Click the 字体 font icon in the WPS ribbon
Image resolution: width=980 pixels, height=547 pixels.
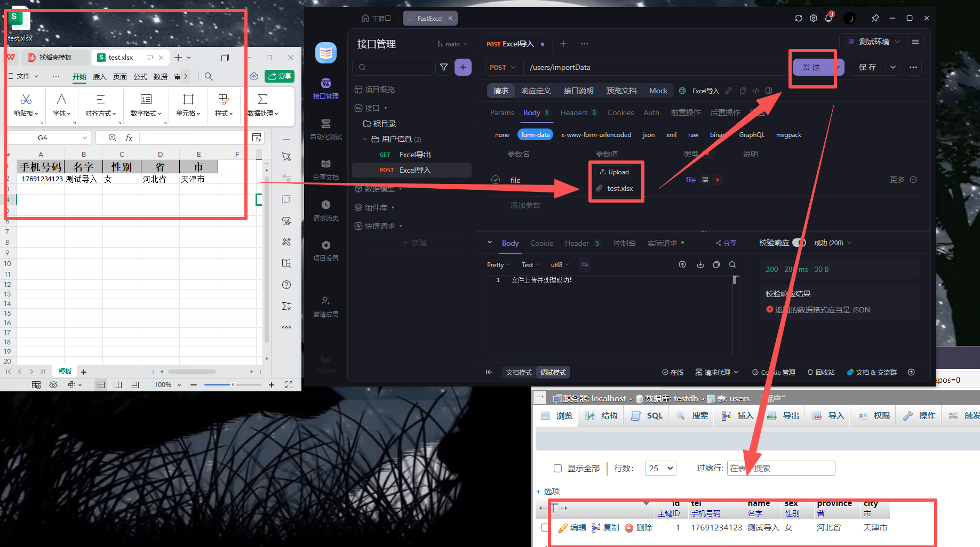(x=61, y=99)
